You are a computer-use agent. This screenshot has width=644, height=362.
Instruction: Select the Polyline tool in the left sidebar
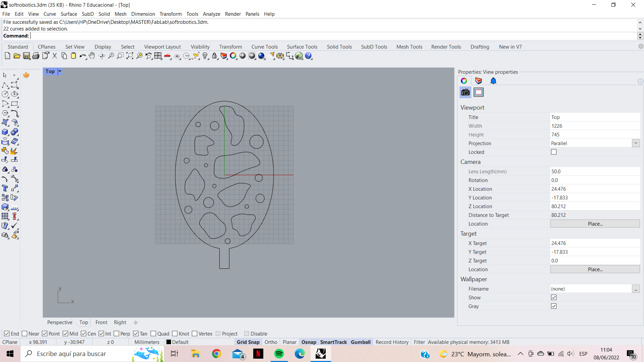tap(5, 85)
